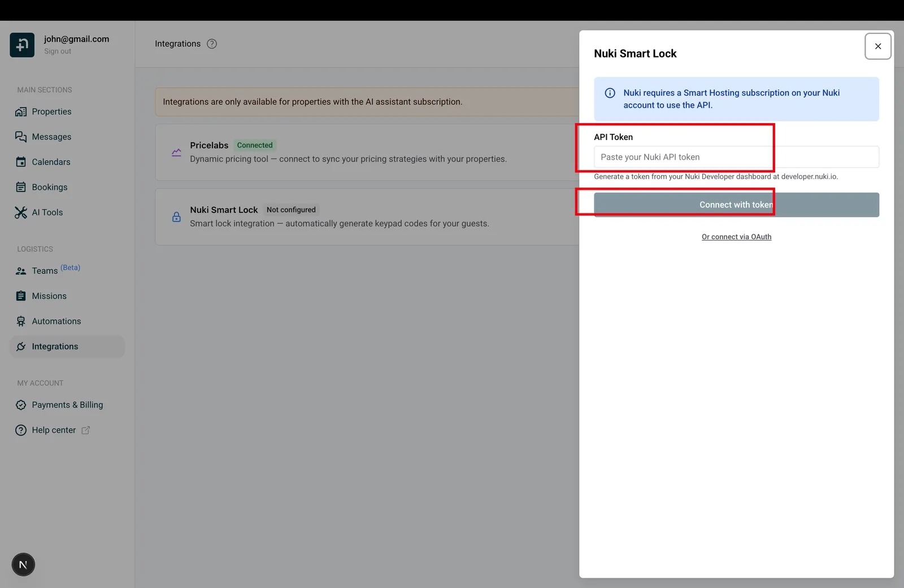Click the round N badge at bottom left
This screenshot has width=904, height=588.
[x=23, y=565]
